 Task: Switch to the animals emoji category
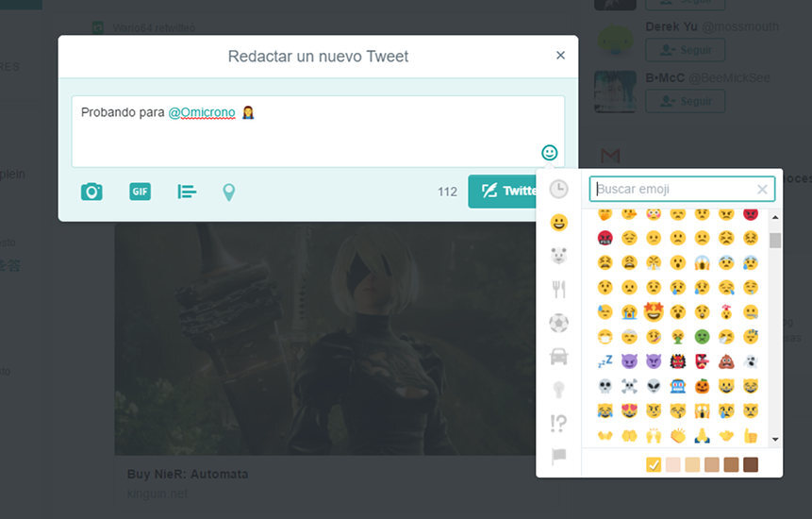coord(558,256)
